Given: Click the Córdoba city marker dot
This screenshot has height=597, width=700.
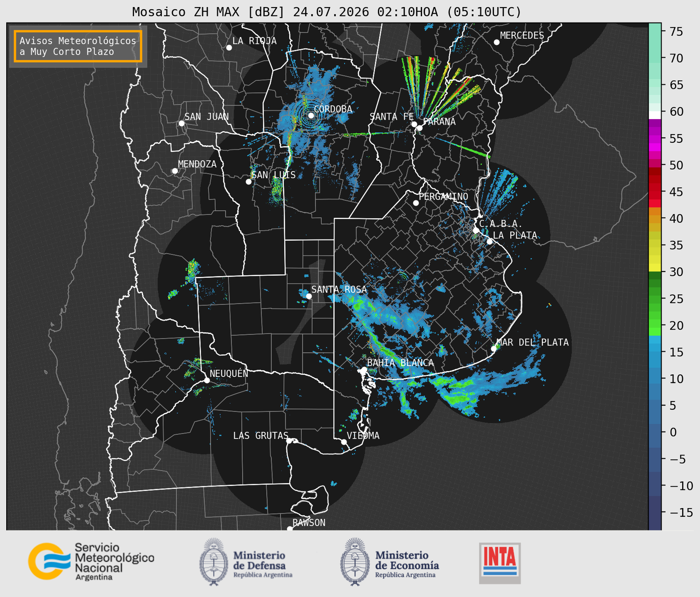Looking at the screenshot, I should coord(311,115).
